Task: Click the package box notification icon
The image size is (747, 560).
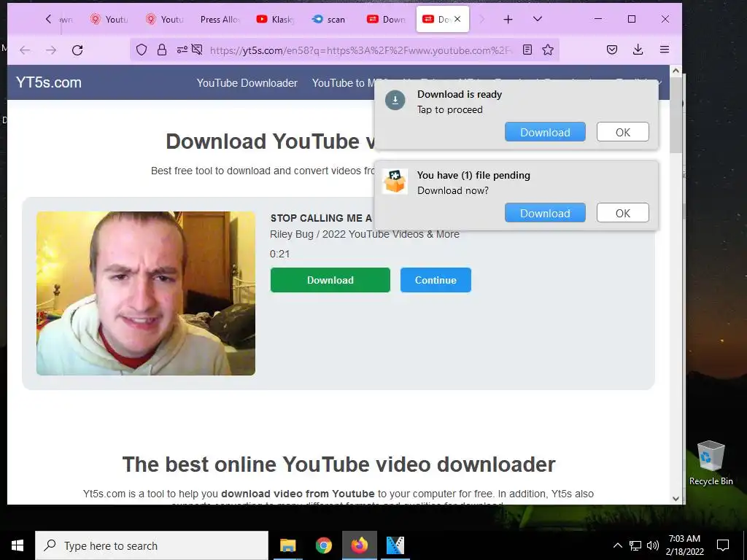Action: tap(395, 181)
